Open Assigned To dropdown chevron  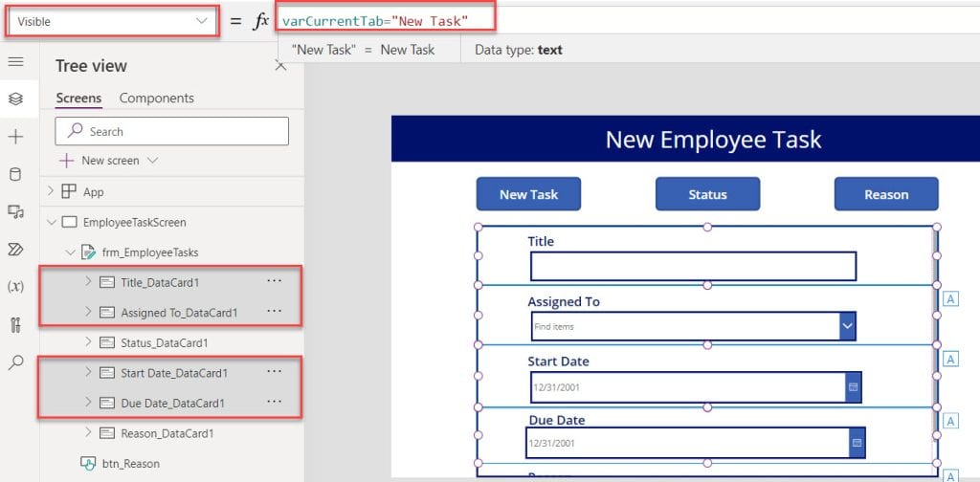tap(847, 326)
